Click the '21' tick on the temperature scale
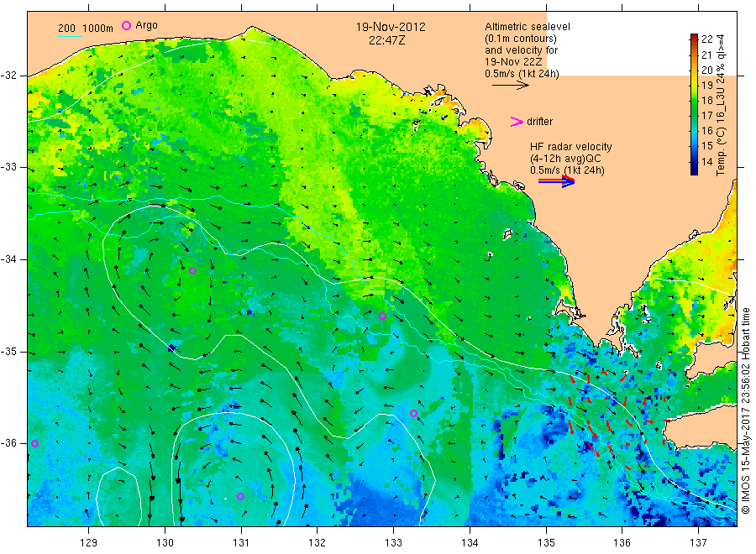 706,55
